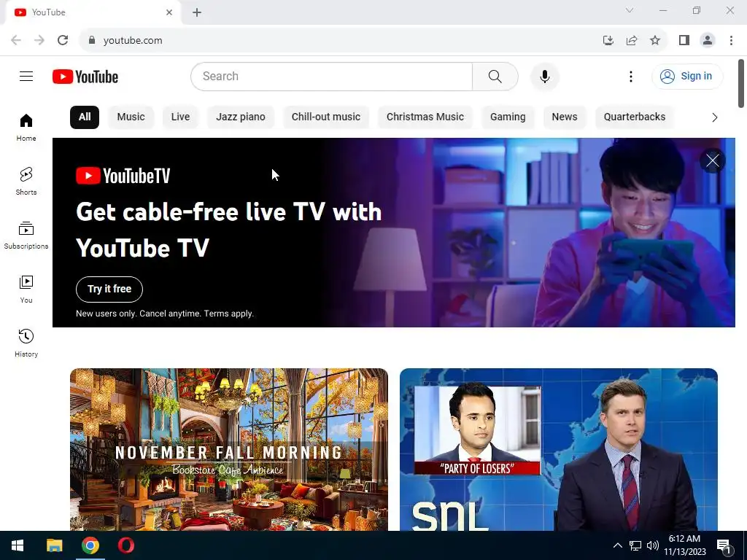Start voice search with microphone icon
747x560 pixels.
[544, 76]
